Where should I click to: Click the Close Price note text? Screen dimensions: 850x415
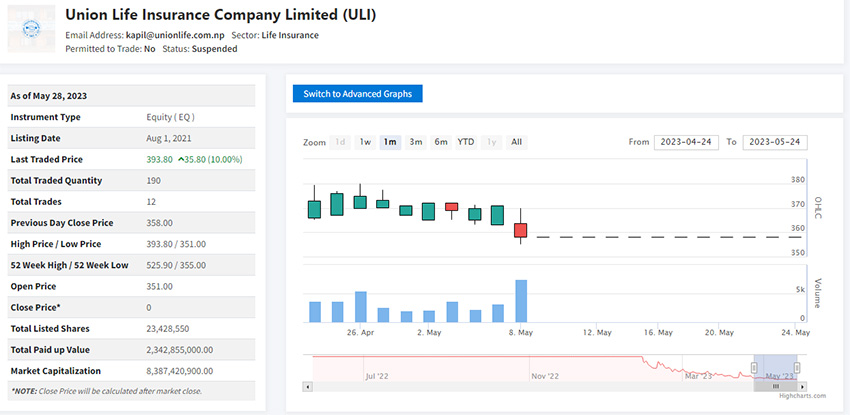pyautogui.click(x=106, y=391)
